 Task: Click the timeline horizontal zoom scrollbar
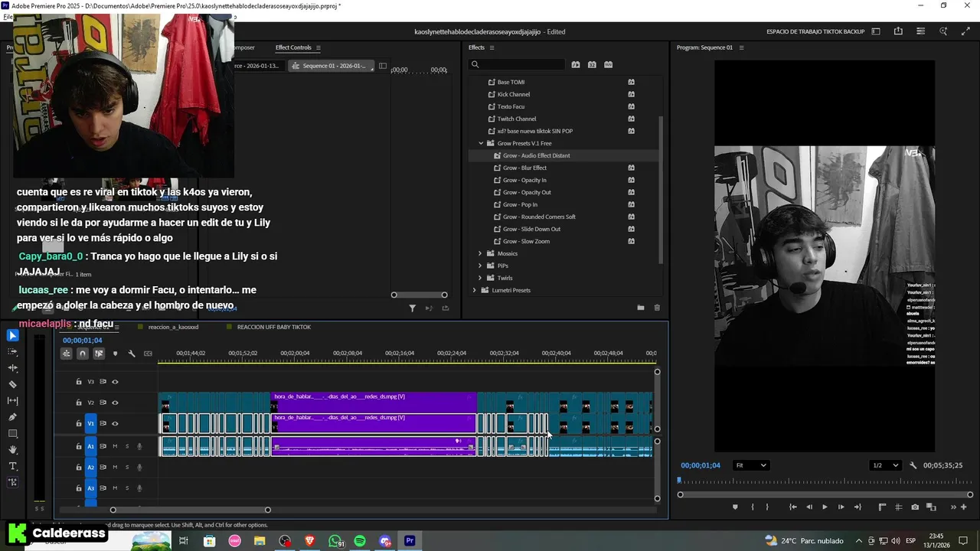pos(190,510)
